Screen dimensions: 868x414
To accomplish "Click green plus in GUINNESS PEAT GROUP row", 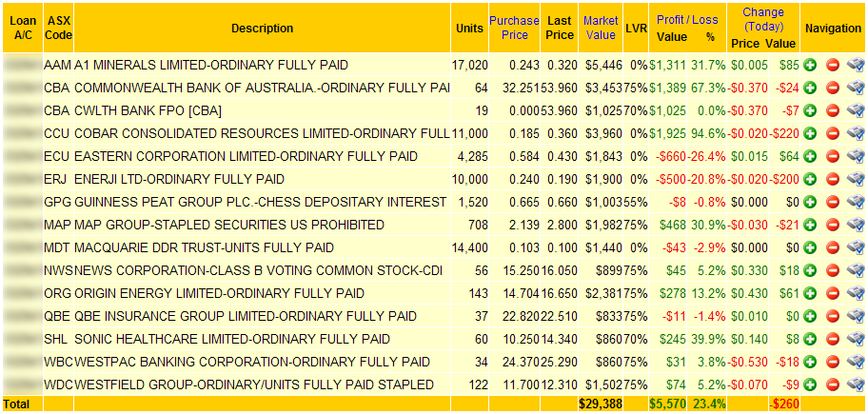I will coord(810,202).
